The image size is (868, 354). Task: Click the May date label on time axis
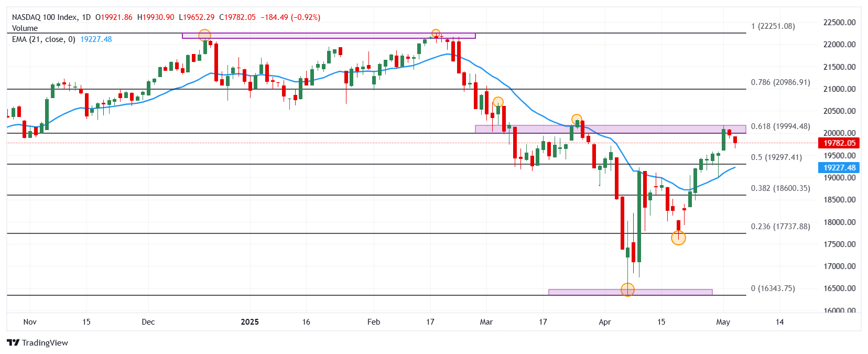[x=723, y=322]
